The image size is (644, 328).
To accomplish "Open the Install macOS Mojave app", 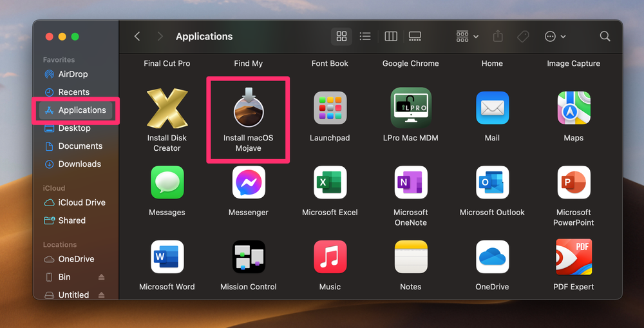I will 248,109.
